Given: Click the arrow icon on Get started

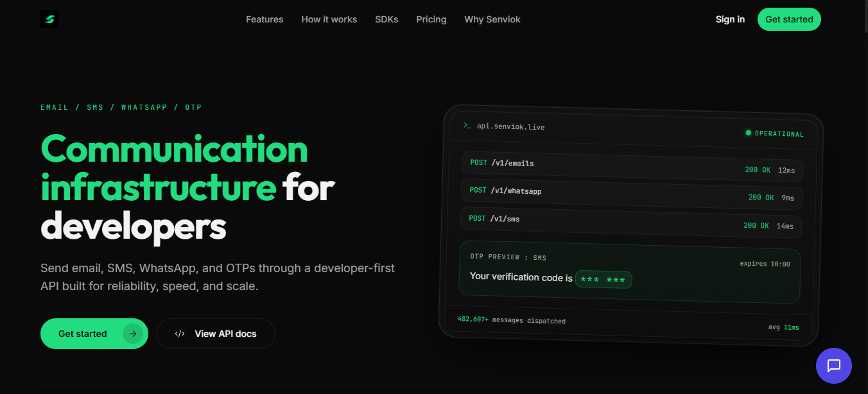Looking at the screenshot, I should click(x=133, y=334).
